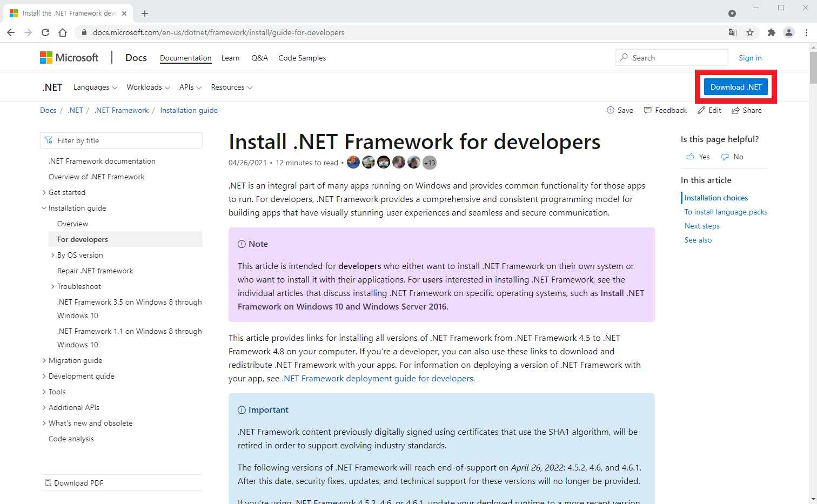Image resolution: width=817 pixels, height=504 pixels.
Task: Close the Install .NET Framework tab
Action: [125, 13]
